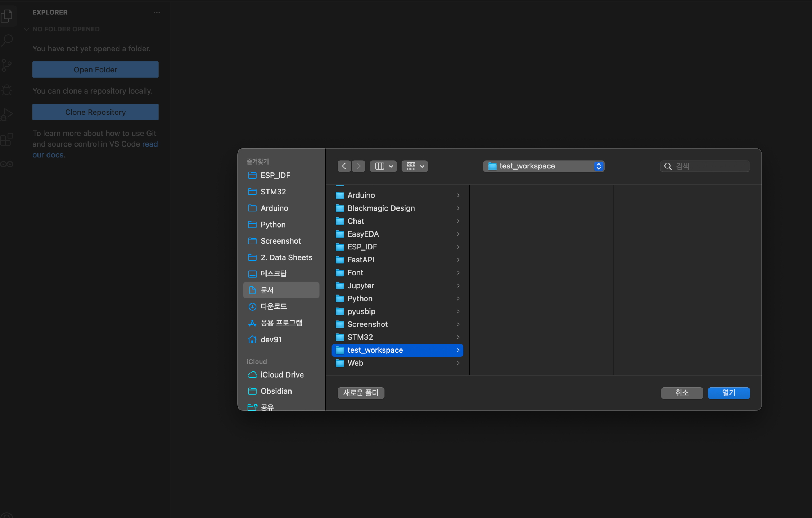
Task: Select the Jupyter folder in the list
Action: pyautogui.click(x=361, y=286)
